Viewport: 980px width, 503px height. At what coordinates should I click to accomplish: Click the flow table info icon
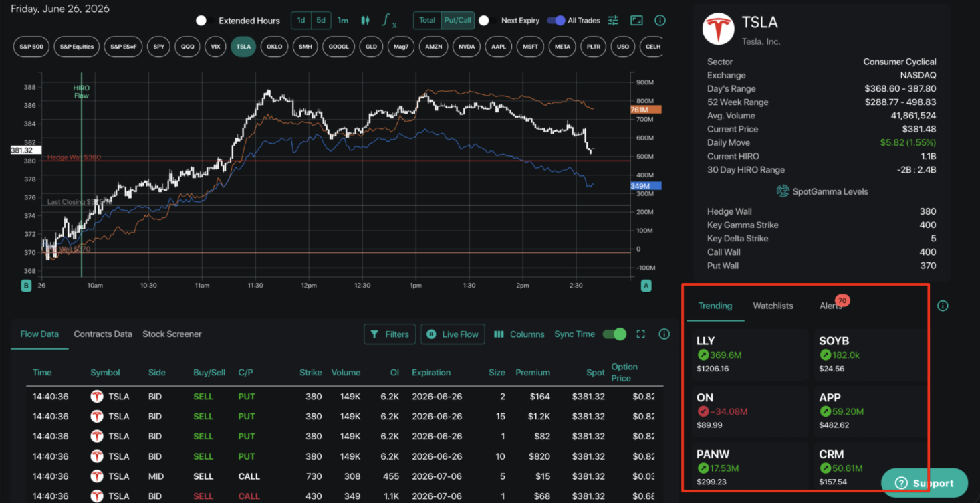(x=664, y=334)
